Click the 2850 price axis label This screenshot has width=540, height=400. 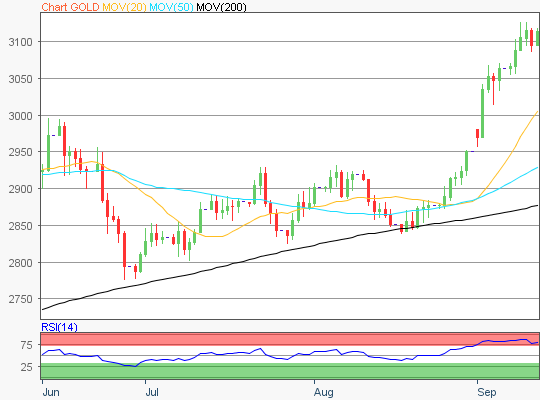20,226
